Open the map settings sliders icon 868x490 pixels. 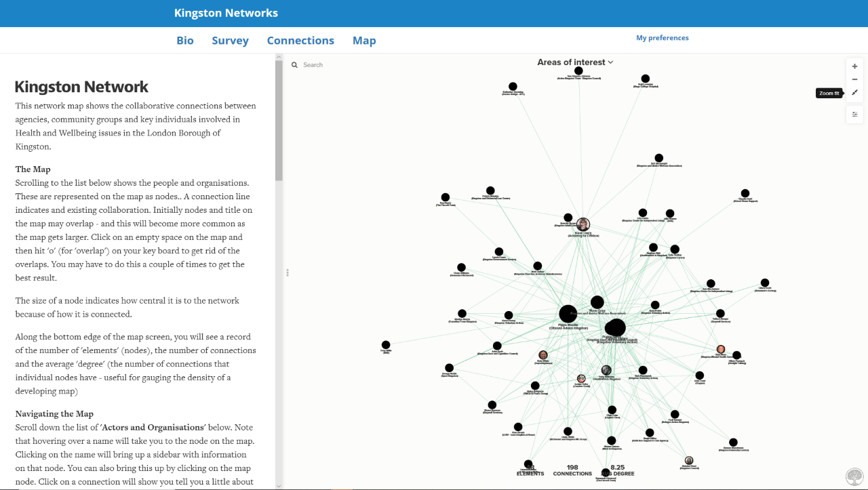pyautogui.click(x=854, y=115)
